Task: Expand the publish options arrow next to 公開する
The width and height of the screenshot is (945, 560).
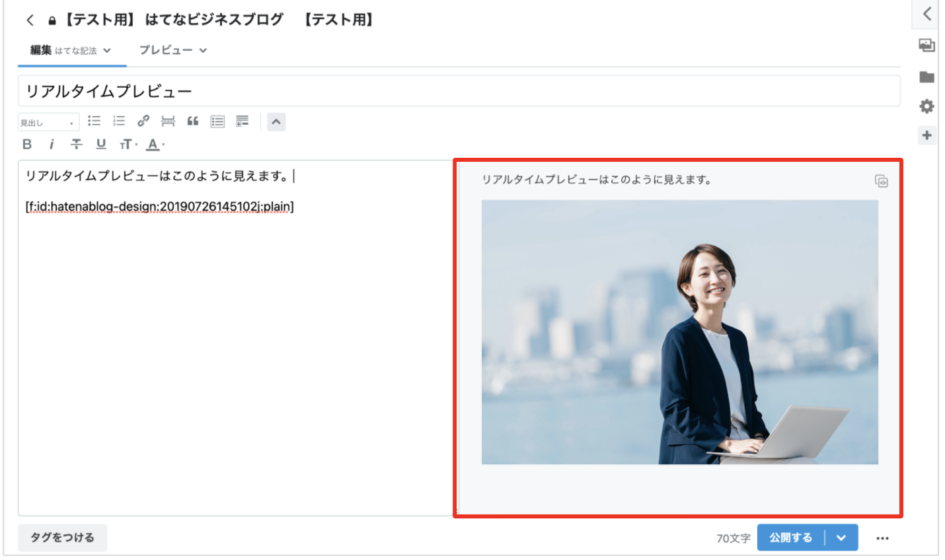Action: 841,538
